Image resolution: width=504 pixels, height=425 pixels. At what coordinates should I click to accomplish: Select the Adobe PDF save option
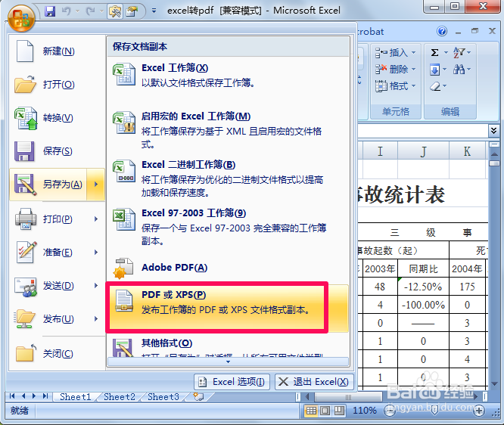(229, 268)
